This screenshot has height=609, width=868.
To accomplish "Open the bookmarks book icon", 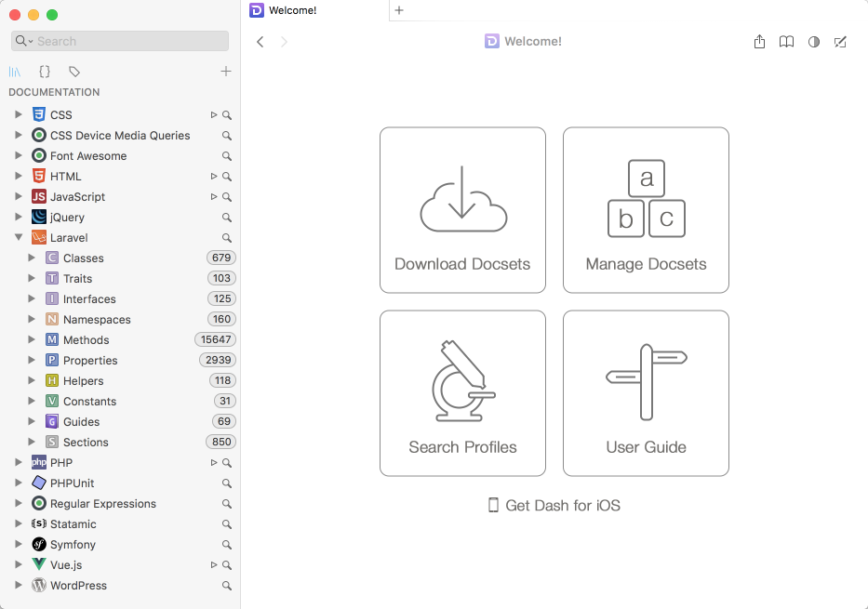I will pos(787,42).
